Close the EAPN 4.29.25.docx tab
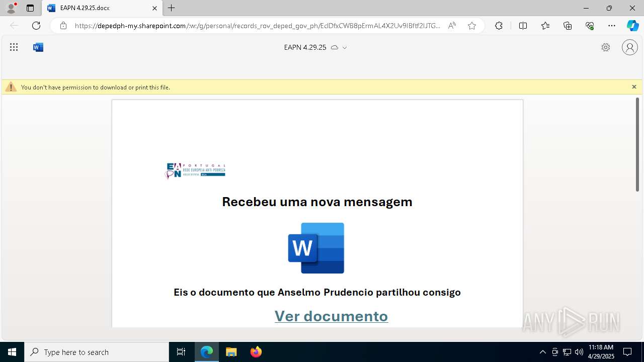Screen dimensions: 644x362 154,8
